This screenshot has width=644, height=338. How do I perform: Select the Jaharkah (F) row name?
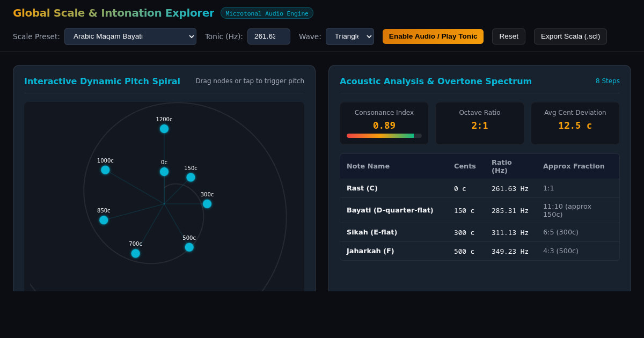pyautogui.click(x=370, y=251)
